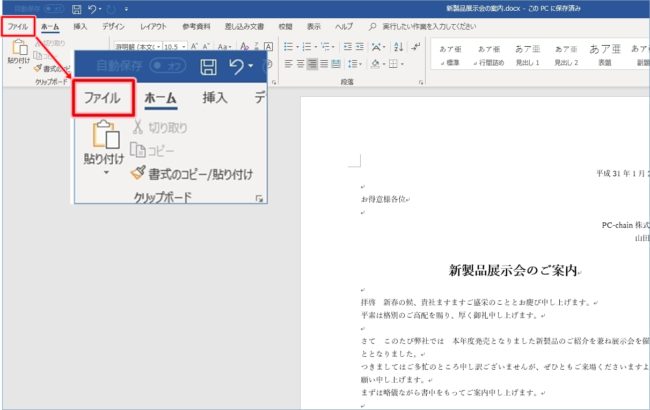Apply the 見出し 2 style
650x410 pixels.
(x=566, y=56)
